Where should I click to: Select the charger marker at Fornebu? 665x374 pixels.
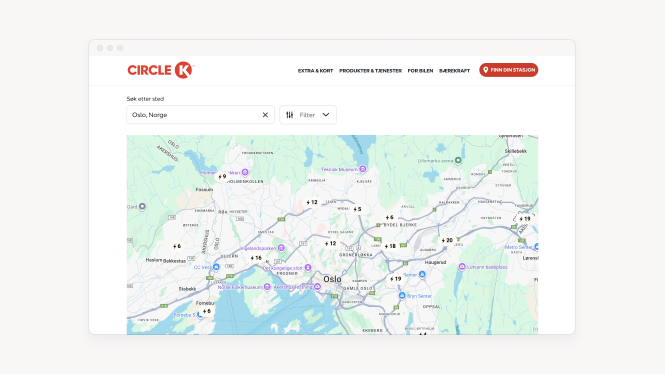(x=207, y=311)
